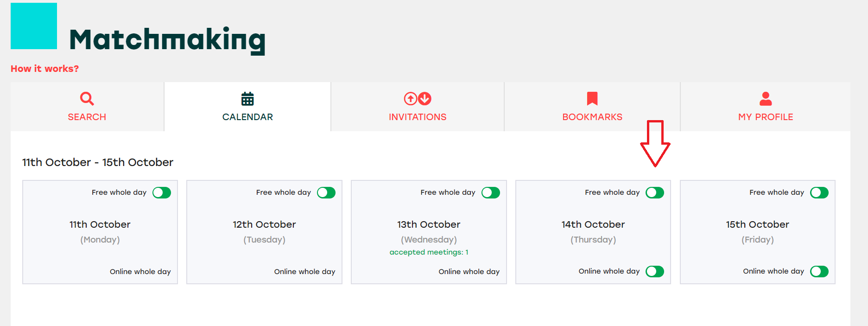Open the INVITATIONS tab
This screenshot has width=868, height=326.
(418, 107)
